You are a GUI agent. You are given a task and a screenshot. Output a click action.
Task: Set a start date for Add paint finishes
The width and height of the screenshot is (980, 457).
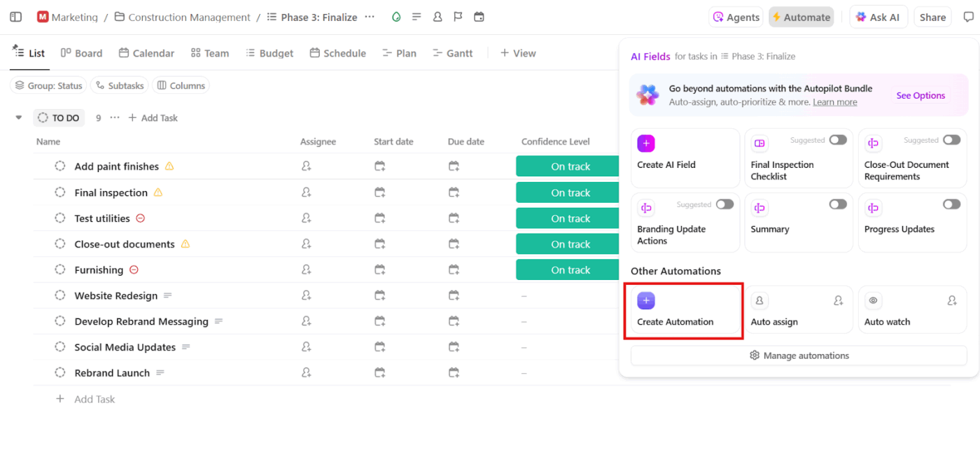click(x=379, y=166)
